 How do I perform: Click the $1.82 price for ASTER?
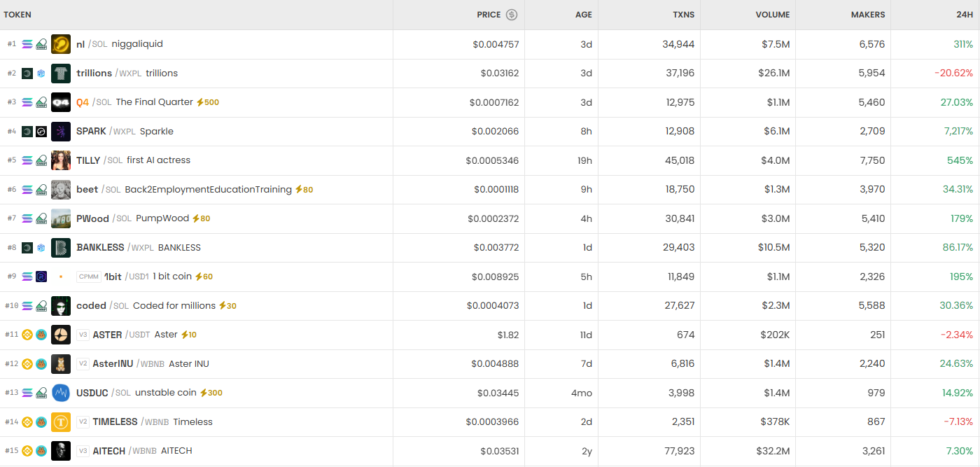508,335
